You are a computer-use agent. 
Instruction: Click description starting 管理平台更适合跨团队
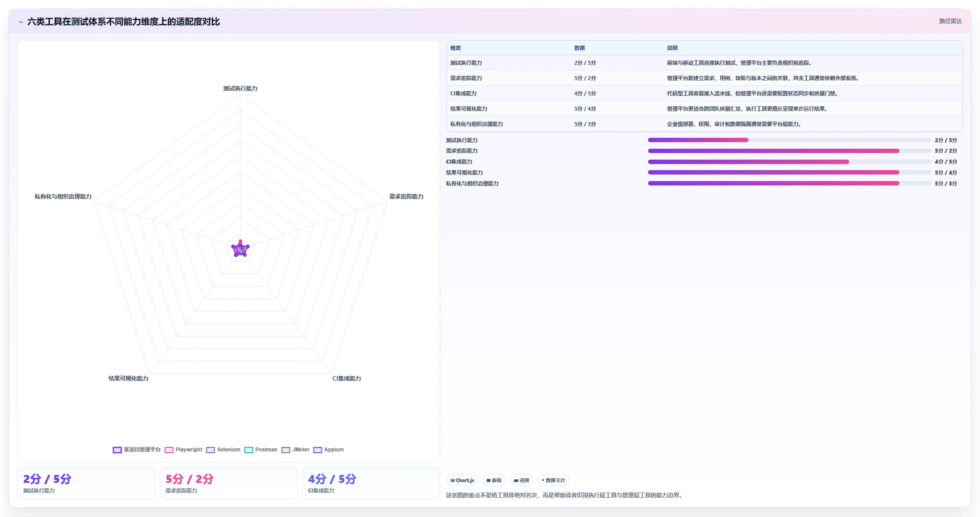[747, 109]
